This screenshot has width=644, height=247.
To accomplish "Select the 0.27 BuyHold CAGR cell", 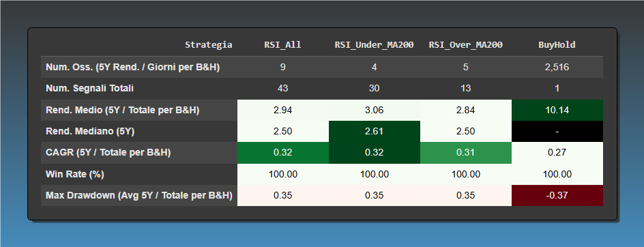I will 557,153.
